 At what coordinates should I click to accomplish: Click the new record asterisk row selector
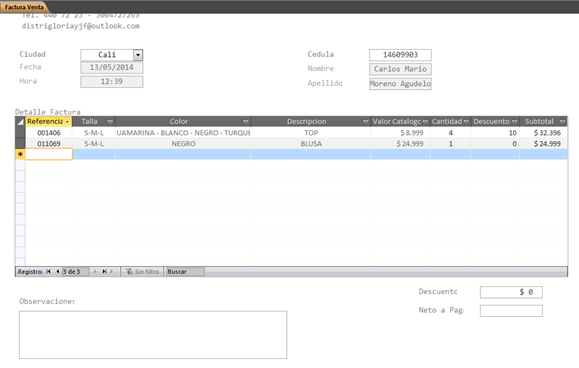[20, 154]
